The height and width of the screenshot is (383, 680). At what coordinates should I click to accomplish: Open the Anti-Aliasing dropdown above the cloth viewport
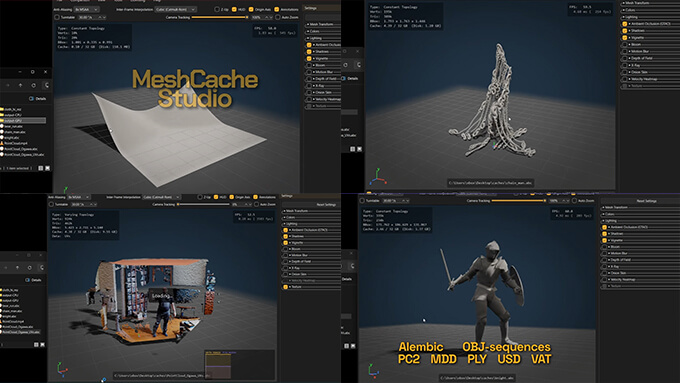[x=86, y=9]
